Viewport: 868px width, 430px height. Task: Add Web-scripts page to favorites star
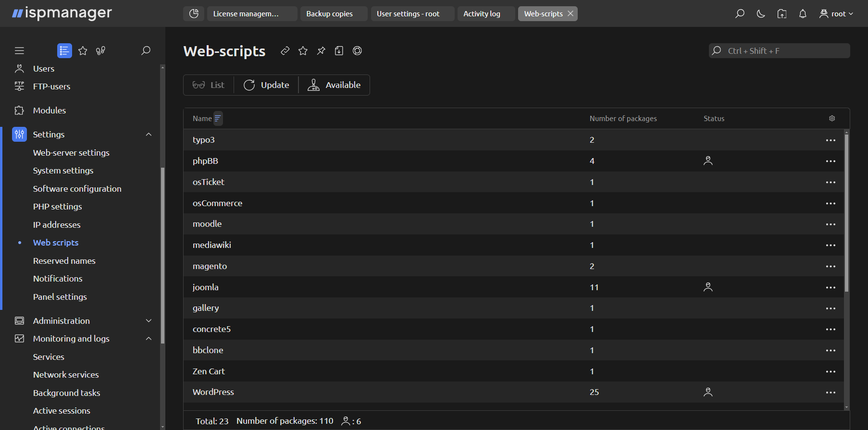click(x=303, y=51)
